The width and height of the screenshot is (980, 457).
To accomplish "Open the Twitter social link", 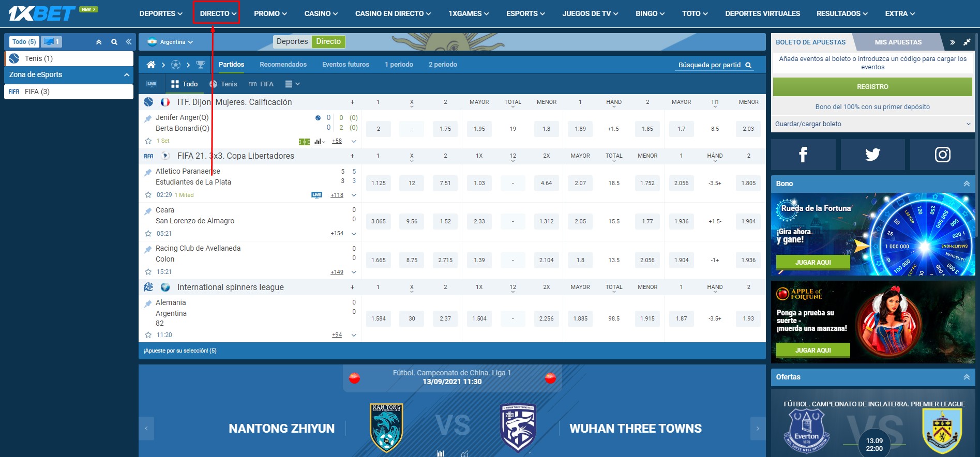I will point(872,155).
